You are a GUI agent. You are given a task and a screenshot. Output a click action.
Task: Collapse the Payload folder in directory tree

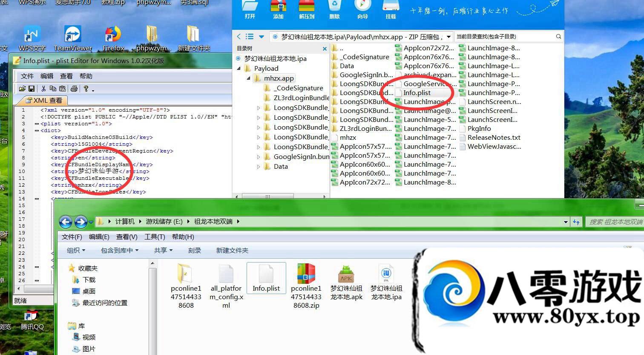pos(239,69)
